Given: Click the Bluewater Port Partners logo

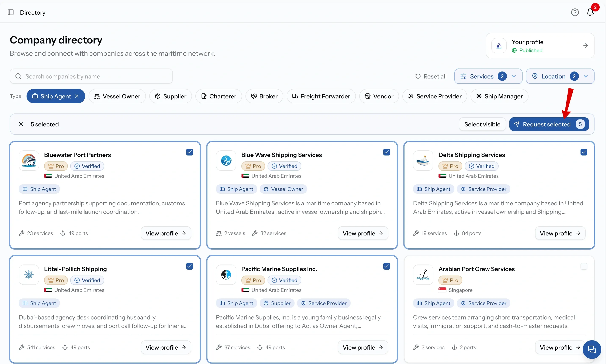Looking at the screenshot, I should [x=29, y=161].
